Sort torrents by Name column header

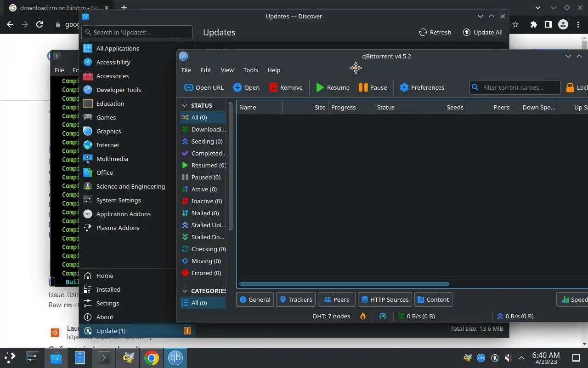click(259, 107)
